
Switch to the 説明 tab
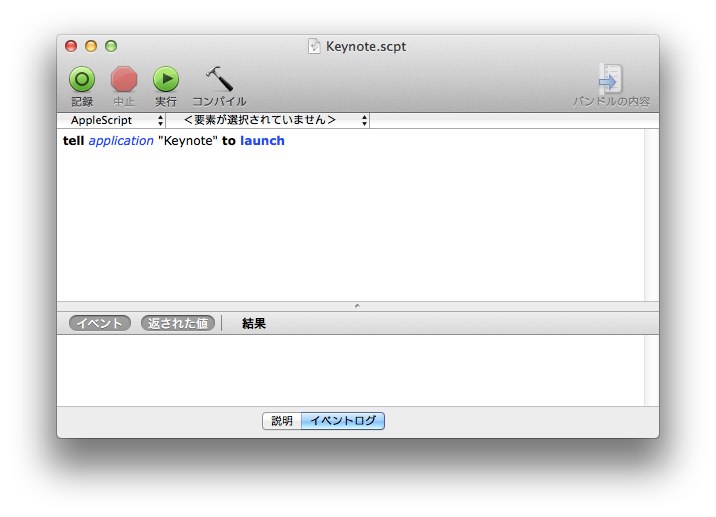(x=282, y=421)
